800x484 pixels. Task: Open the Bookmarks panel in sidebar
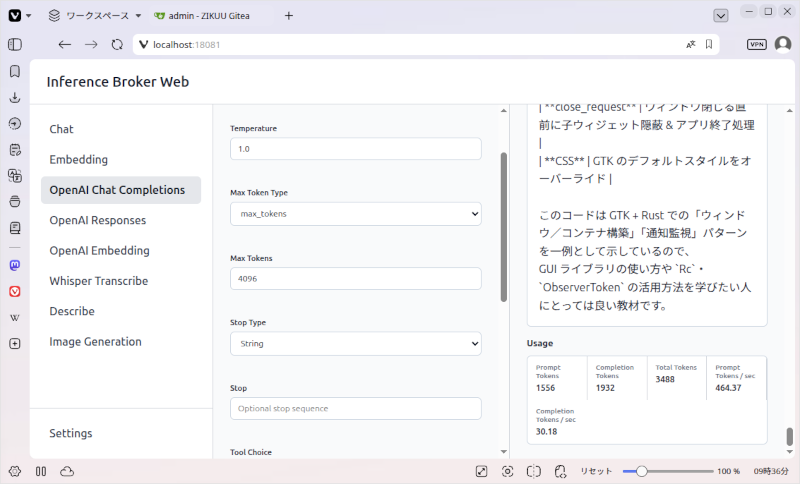click(15, 71)
